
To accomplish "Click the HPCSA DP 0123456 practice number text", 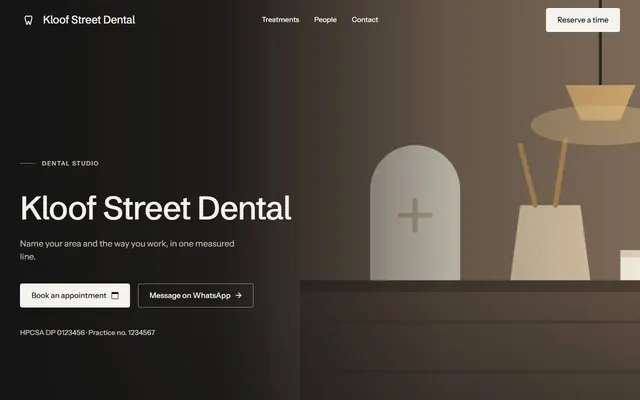I will [x=87, y=333].
